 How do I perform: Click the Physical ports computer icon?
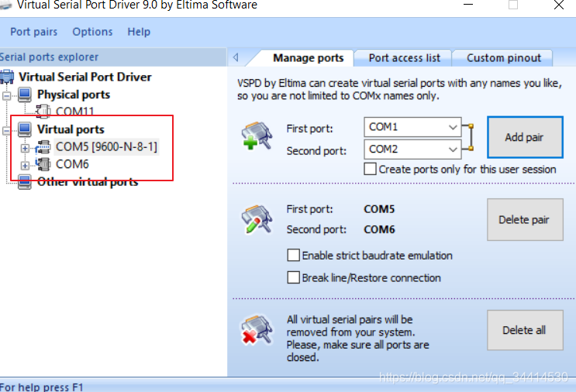click(25, 95)
